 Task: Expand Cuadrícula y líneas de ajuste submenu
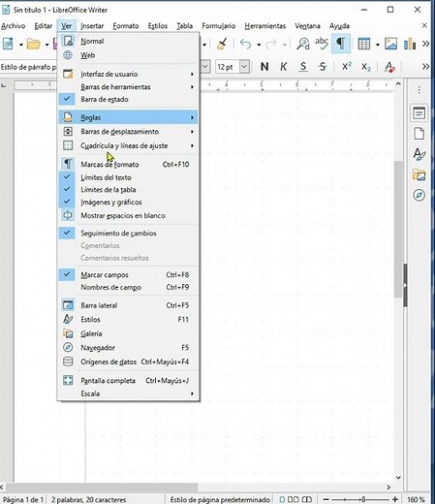[128, 145]
